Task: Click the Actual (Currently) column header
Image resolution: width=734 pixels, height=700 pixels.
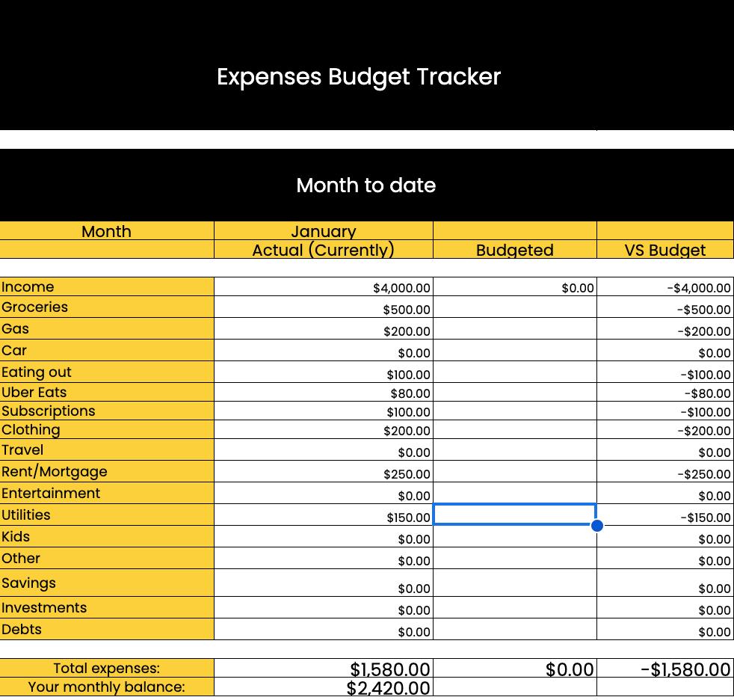Action: [324, 250]
